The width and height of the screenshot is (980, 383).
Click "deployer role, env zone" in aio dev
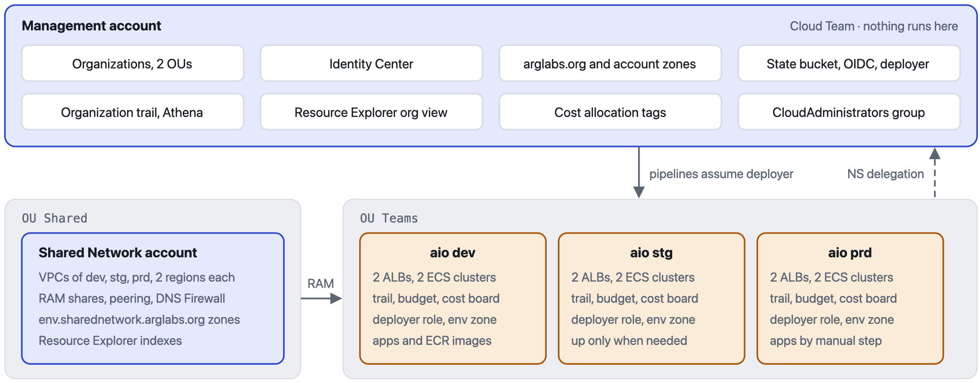coord(434,320)
